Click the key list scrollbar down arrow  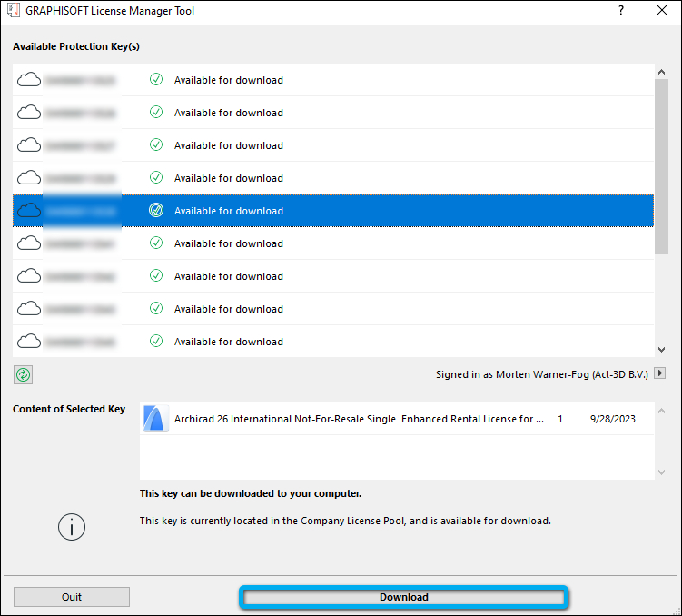tap(661, 350)
